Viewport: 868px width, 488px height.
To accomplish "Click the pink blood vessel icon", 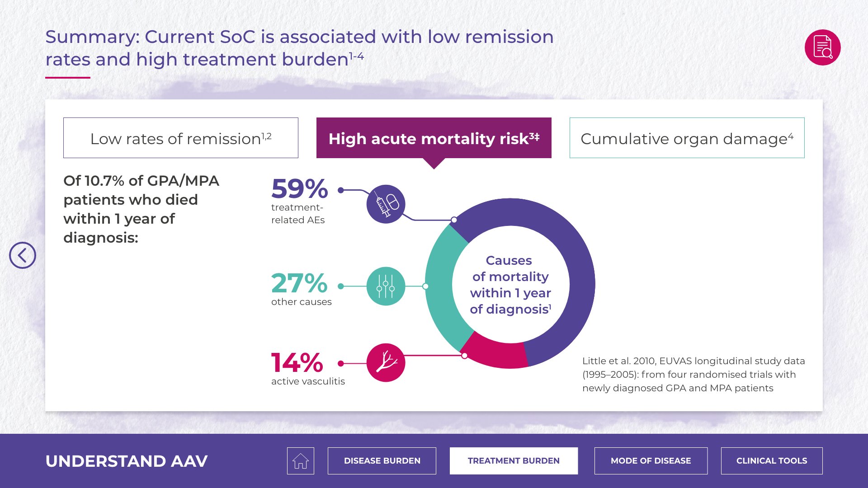I will pos(386,362).
